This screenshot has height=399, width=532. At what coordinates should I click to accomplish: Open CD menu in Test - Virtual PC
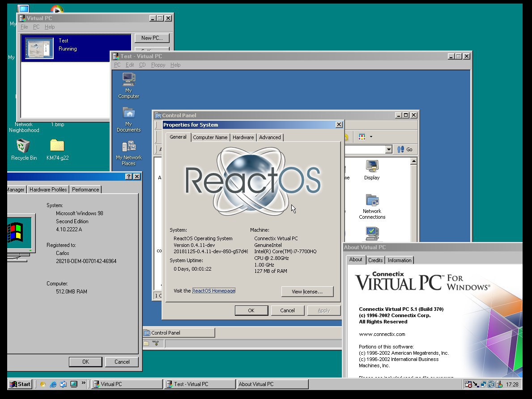[142, 65]
